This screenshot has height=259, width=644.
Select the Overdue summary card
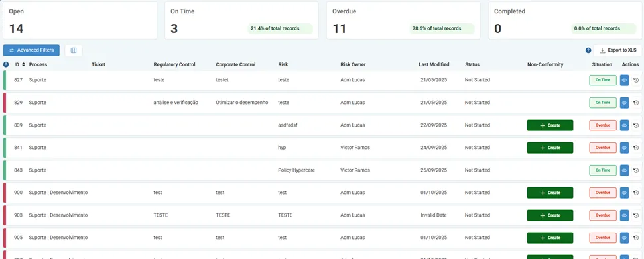[x=403, y=21]
